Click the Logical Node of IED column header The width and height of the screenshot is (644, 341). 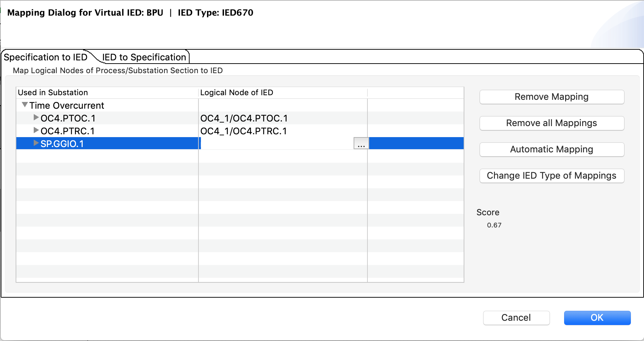pos(237,93)
